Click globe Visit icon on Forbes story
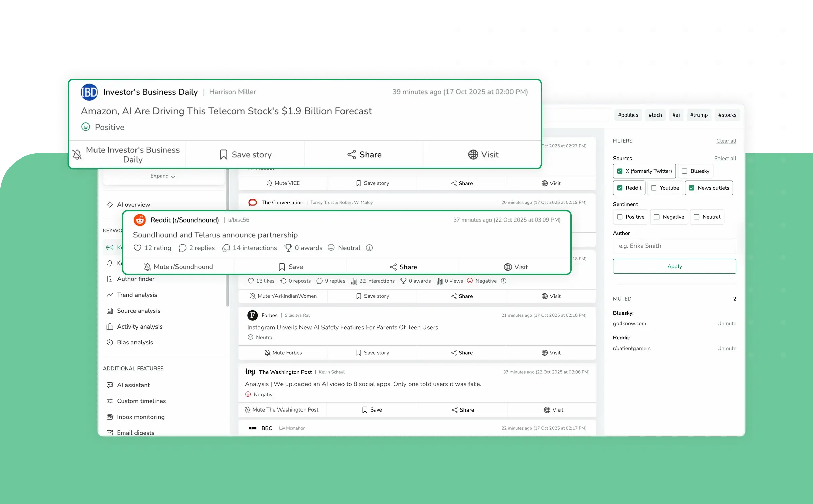 pyautogui.click(x=544, y=353)
